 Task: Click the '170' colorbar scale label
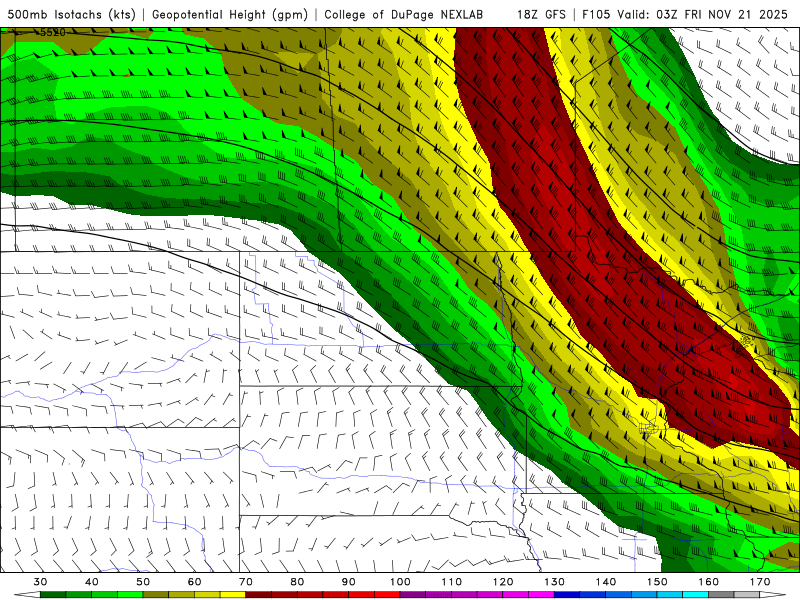point(760,582)
